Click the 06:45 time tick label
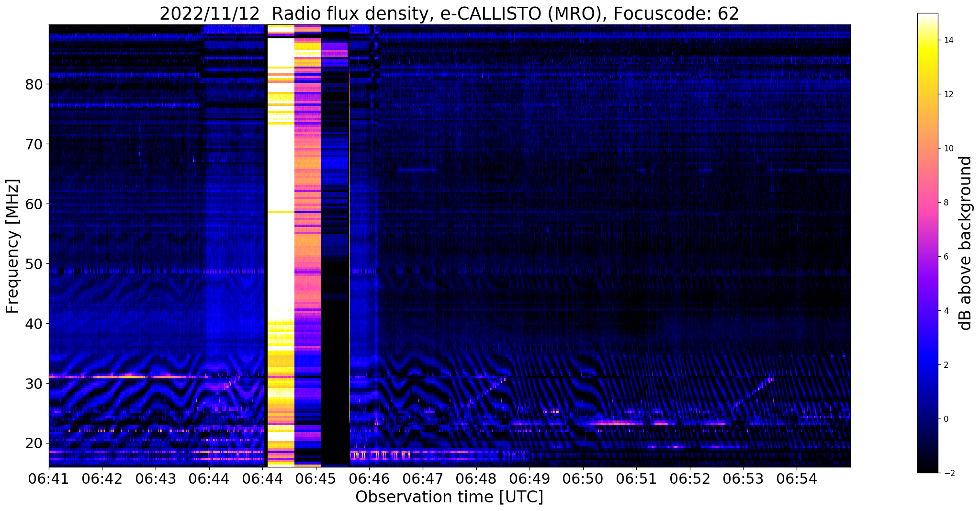 315,478
